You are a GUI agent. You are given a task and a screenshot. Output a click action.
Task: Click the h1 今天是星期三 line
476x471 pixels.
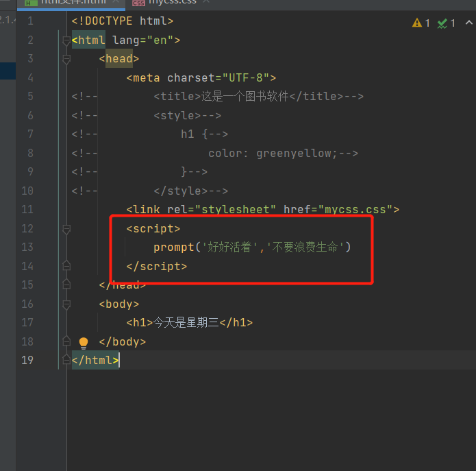click(190, 322)
